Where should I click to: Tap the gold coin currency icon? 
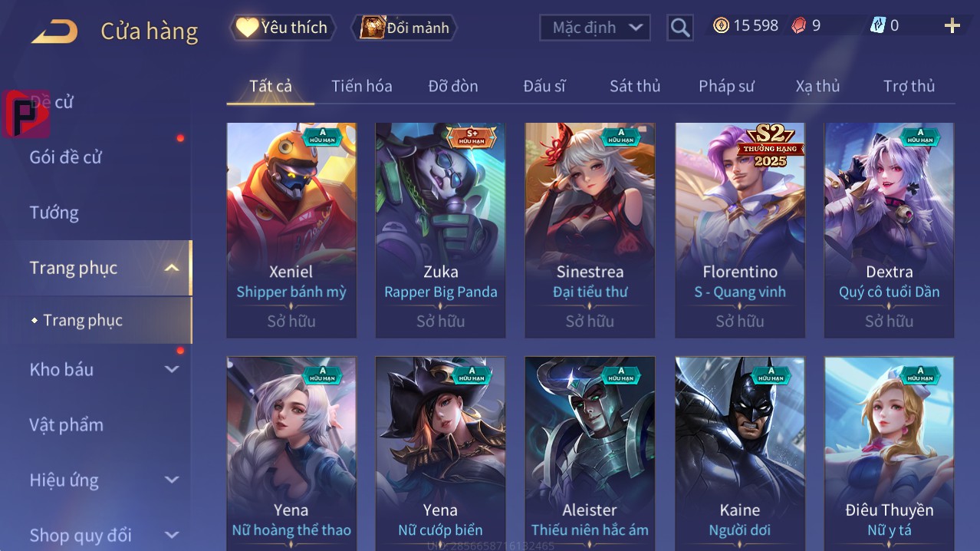click(721, 26)
